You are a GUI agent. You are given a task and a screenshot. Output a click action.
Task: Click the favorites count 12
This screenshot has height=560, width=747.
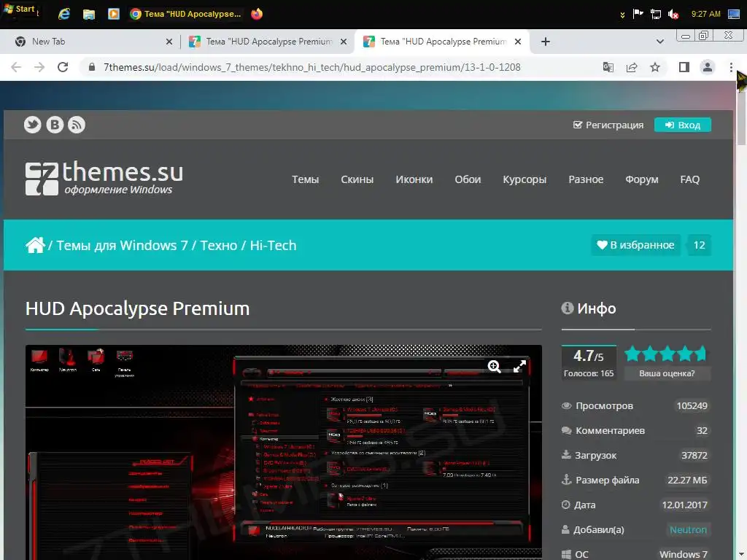click(699, 245)
